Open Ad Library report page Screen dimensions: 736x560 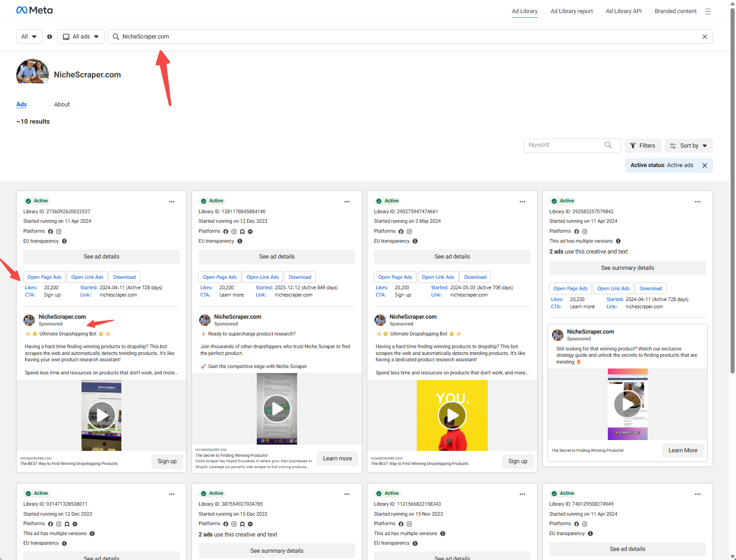coord(572,11)
